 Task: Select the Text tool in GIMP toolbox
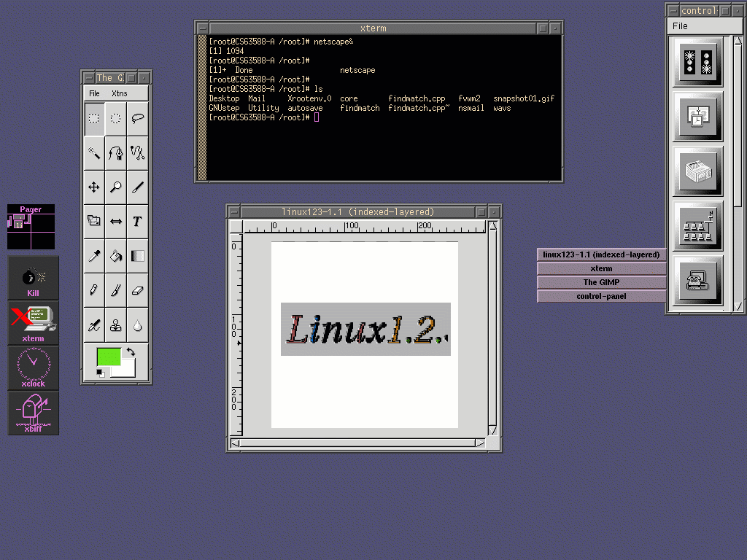coord(137,221)
